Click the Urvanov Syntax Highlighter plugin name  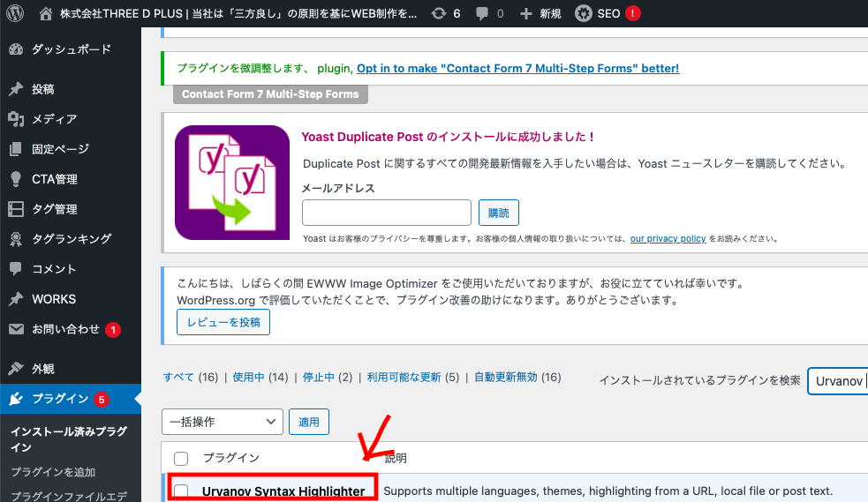283,491
